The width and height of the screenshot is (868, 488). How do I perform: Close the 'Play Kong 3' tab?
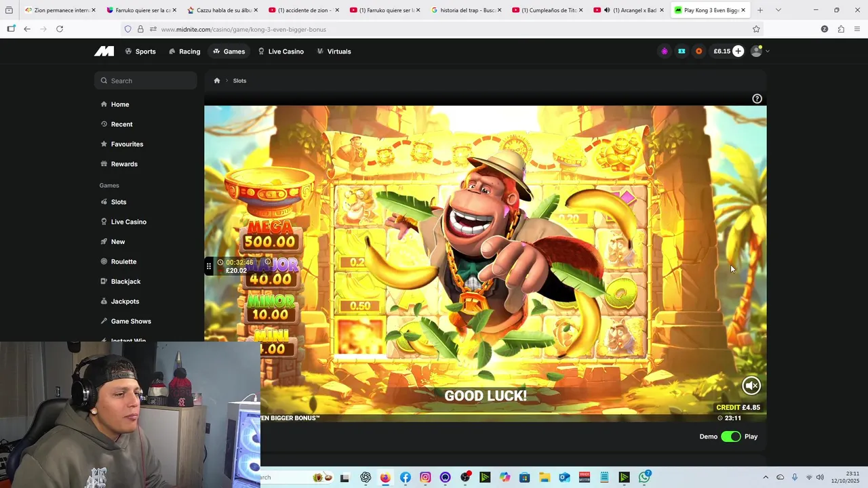tap(743, 10)
